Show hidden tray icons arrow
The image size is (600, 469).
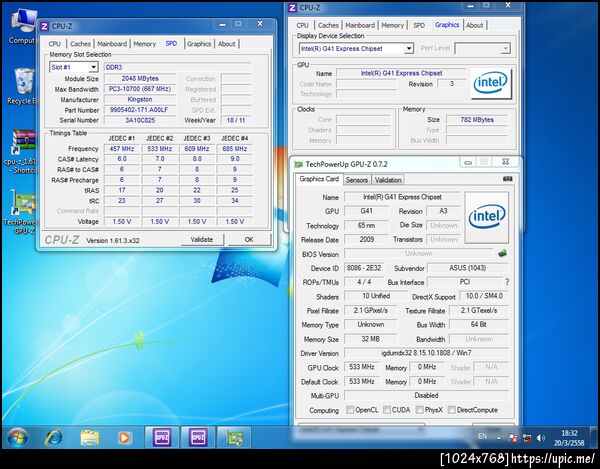pos(499,438)
